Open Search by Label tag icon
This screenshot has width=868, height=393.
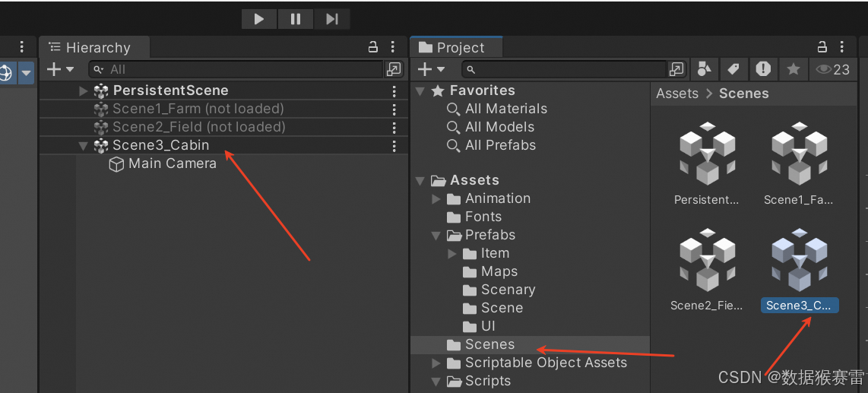[x=733, y=69]
